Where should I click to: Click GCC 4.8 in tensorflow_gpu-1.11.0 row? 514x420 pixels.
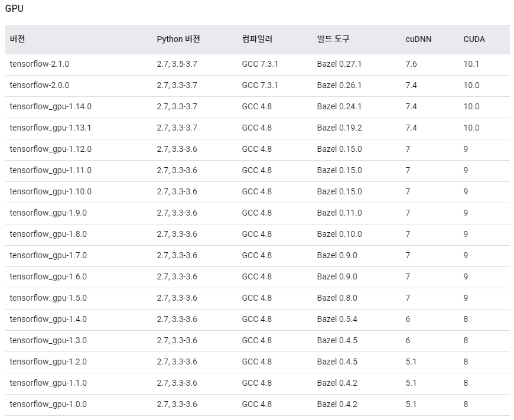click(x=256, y=171)
